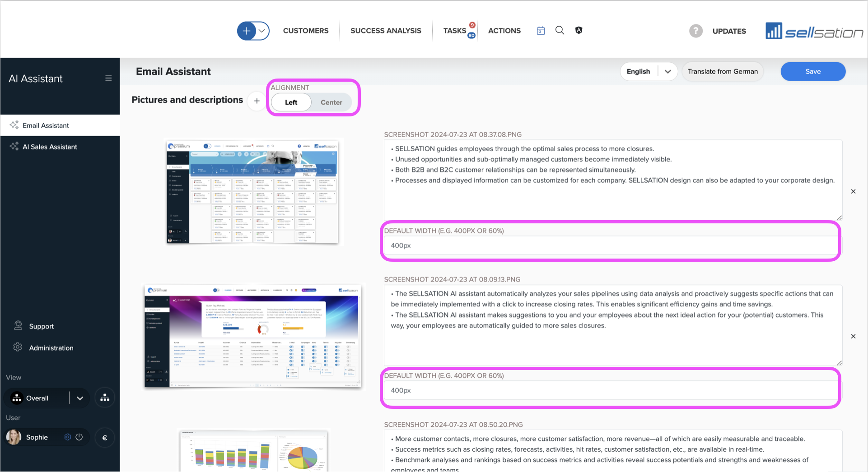Expand the language chevron next to English
The width and height of the screenshot is (868, 472).
click(x=667, y=71)
